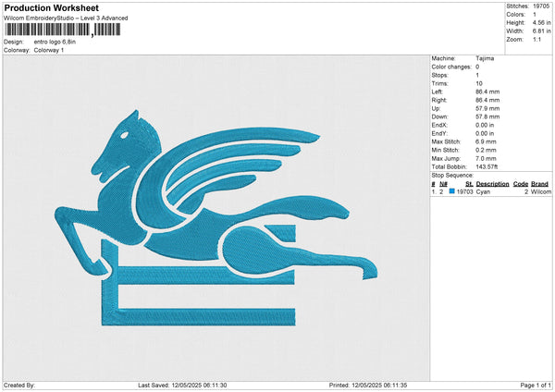This screenshot has width=555, height=392.
Task: Click the Code column header
Action: (x=520, y=183)
